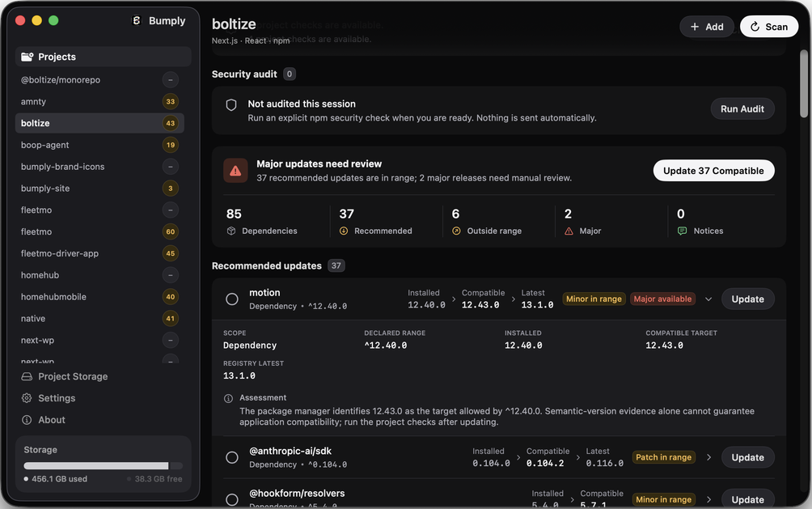Viewport: 812px width, 509px height.
Task: Open the boop-agent project
Action: coord(99,145)
